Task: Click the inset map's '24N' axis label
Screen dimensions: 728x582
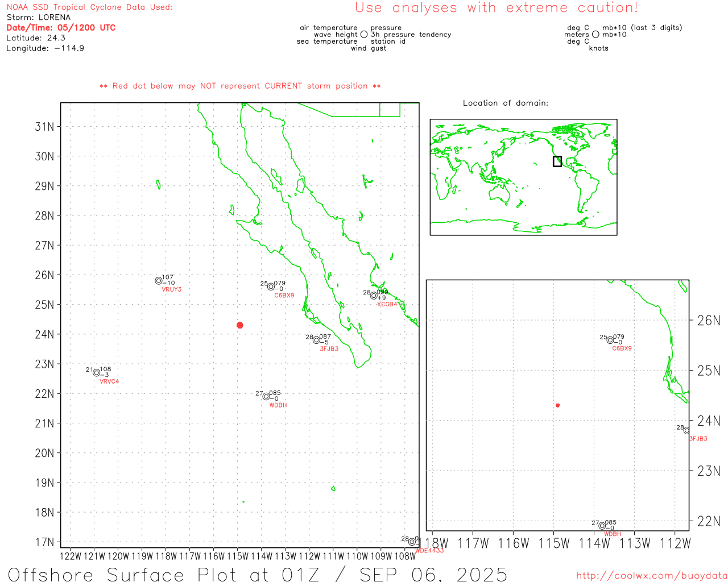Action: 709,421
